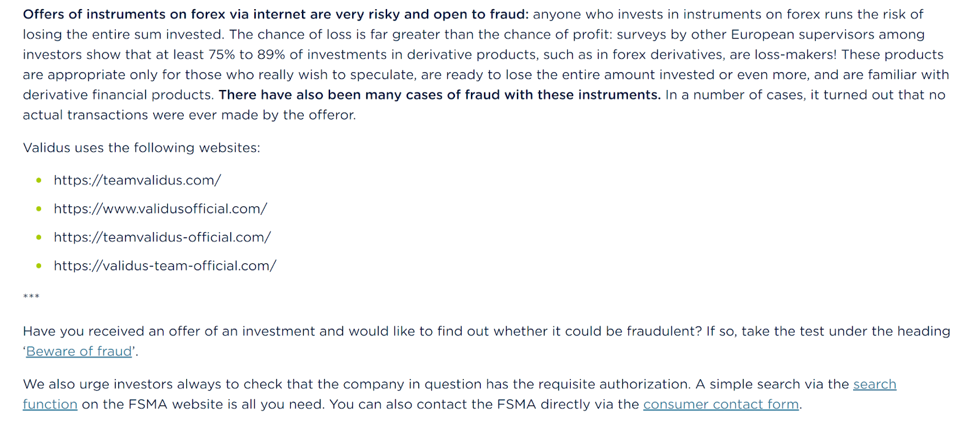
Task: Click the green bullet beside teamvalidus-official.com
Action: pyautogui.click(x=39, y=238)
